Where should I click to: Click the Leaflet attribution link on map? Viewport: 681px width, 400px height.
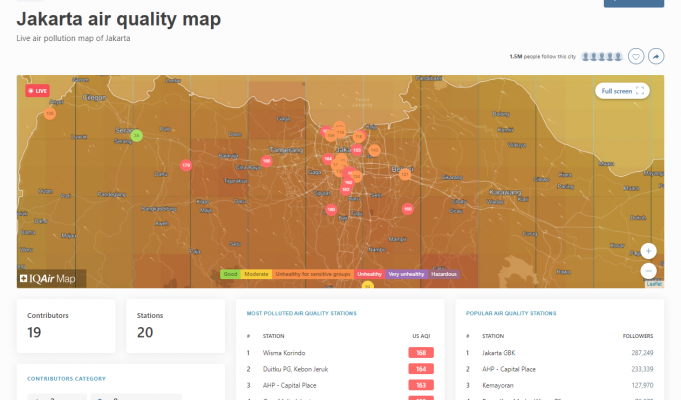(x=654, y=284)
